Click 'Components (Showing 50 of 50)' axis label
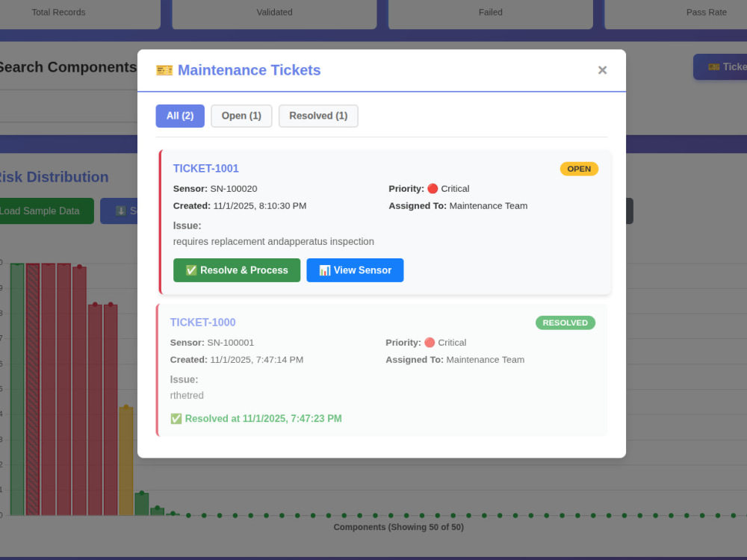747x560 pixels. pos(398,527)
